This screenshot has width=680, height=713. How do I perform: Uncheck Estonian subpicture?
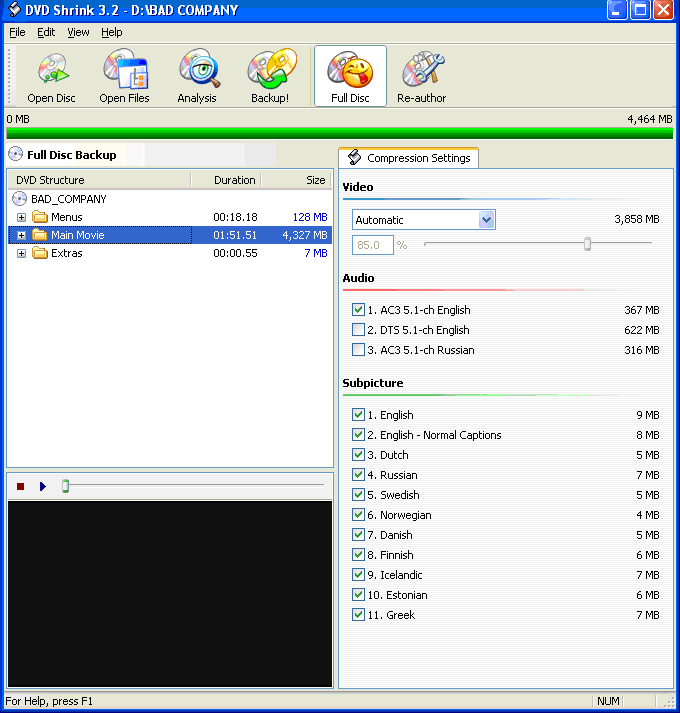(358, 595)
